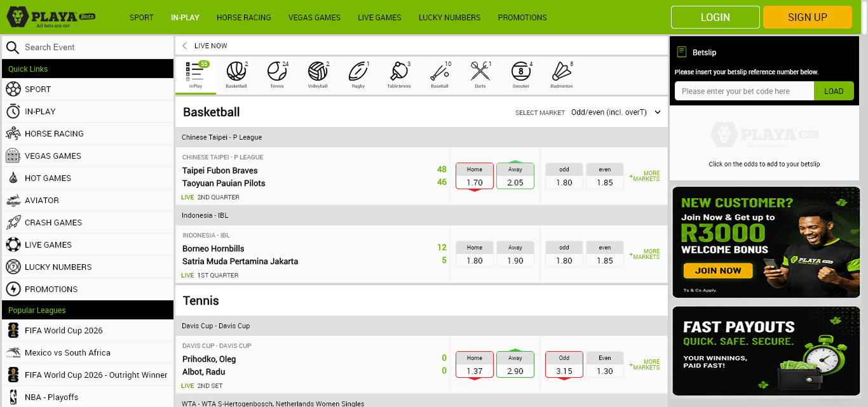Image resolution: width=868 pixels, height=407 pixels.
Task: Click the Playa Bets logo
Action: (x=51, y=17)
